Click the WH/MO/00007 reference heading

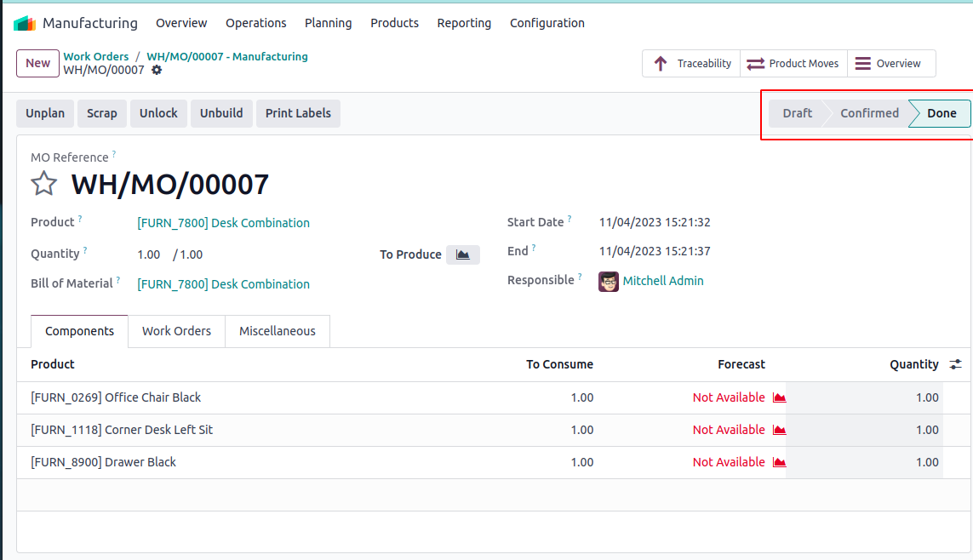point(170,185)
